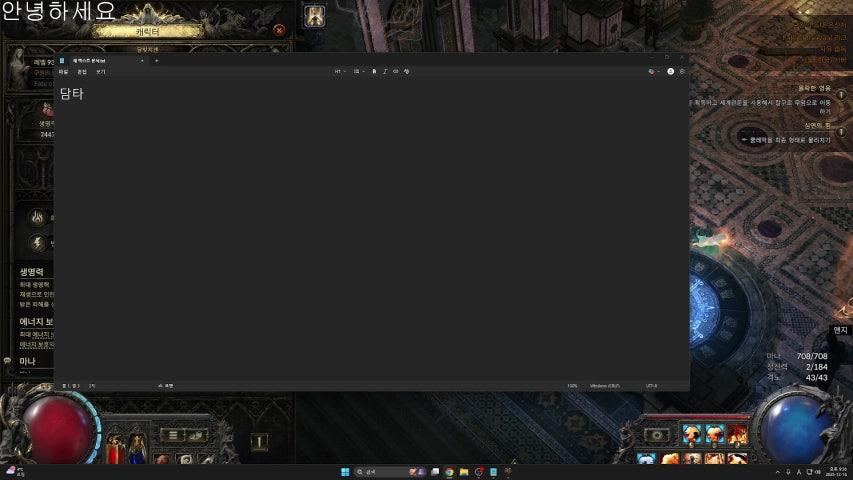
Task: Click the 앤지 label in the game world
Action: (x=840, y=330)
